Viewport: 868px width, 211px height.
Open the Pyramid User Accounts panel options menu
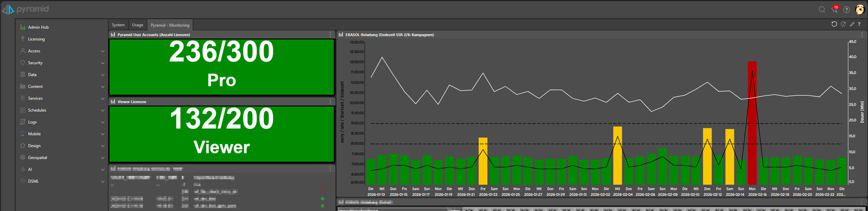point(331,35)
